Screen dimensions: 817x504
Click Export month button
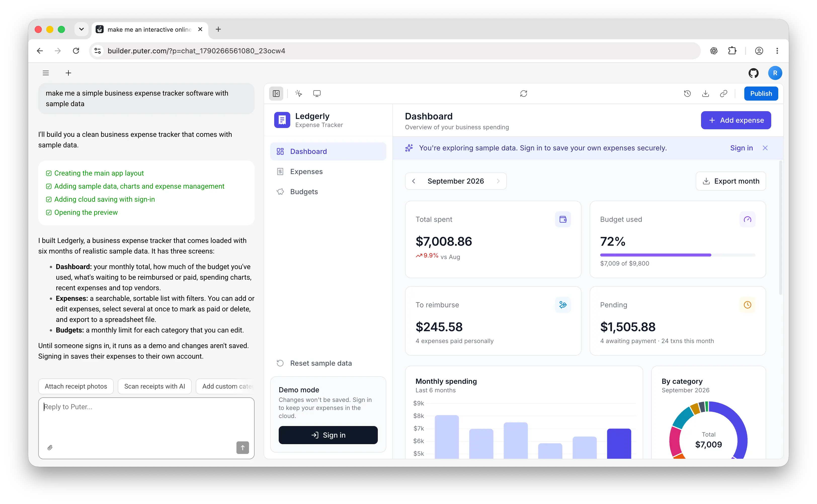pos(731,181)
